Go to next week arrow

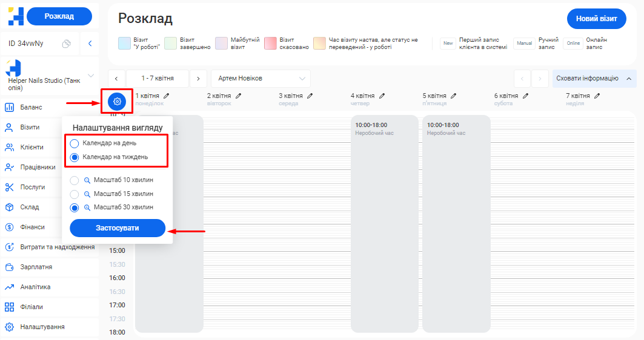198,79
